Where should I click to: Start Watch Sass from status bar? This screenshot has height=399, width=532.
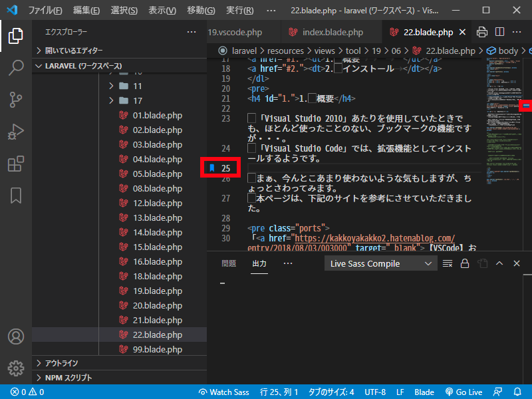pyautogui.click(x=224, y=392)
